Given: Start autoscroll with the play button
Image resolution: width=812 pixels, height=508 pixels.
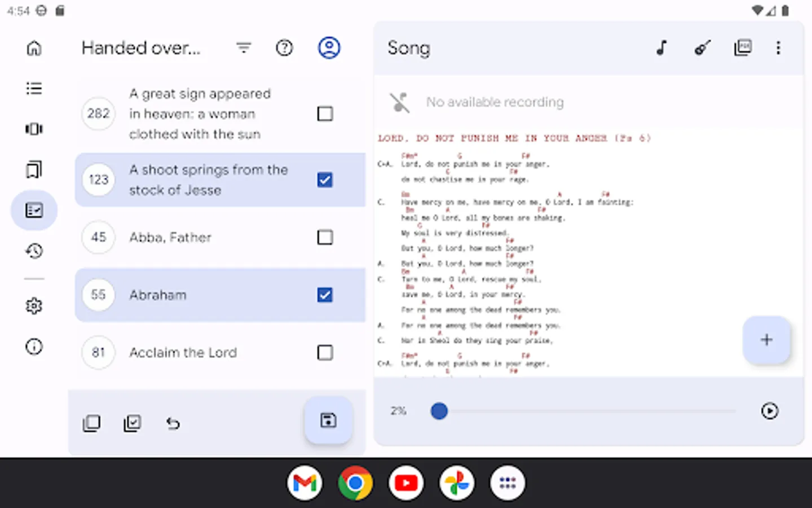Looking at the screenshot, I should tap(770, 411).
